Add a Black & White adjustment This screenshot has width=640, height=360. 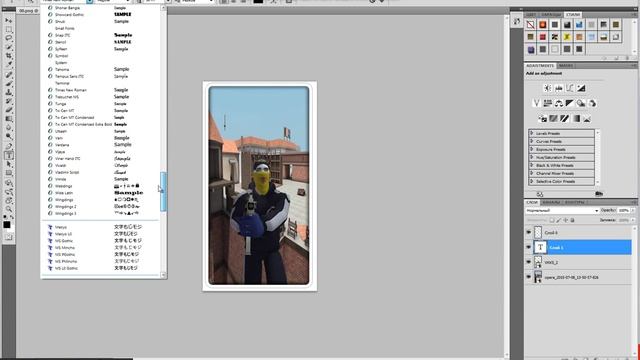pyautogui.click(x=570, y=103)
